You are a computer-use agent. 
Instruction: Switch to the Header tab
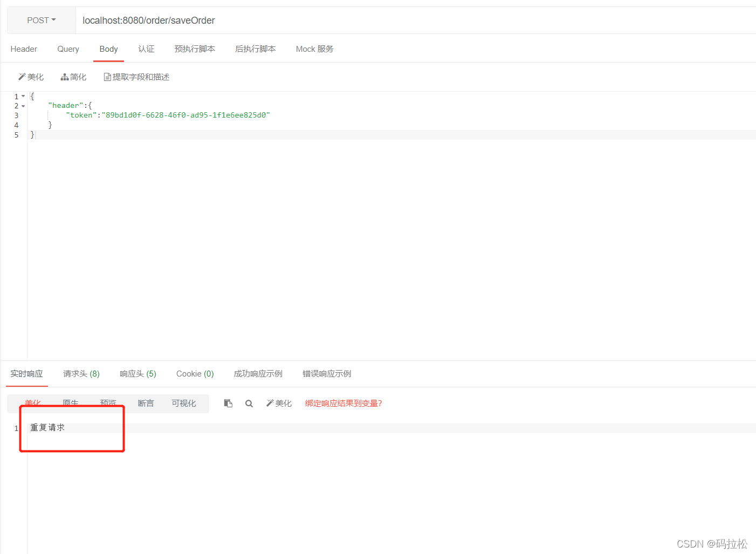(x=24, y=49)
